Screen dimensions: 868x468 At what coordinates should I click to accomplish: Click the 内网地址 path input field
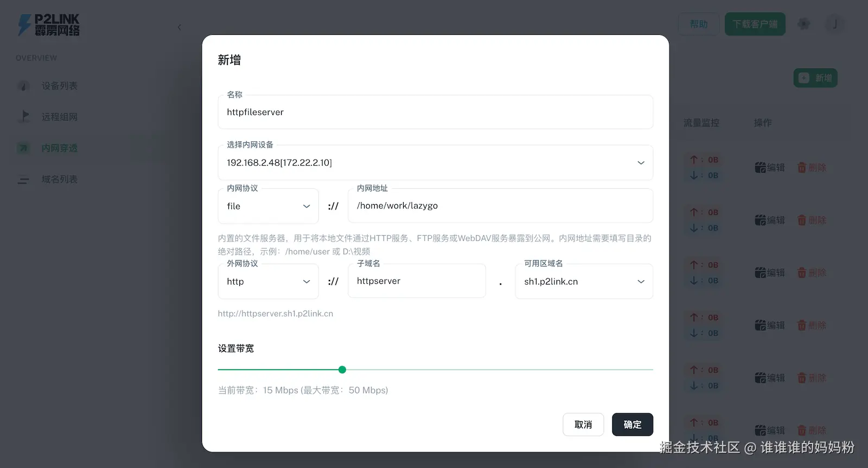[500, 206]
